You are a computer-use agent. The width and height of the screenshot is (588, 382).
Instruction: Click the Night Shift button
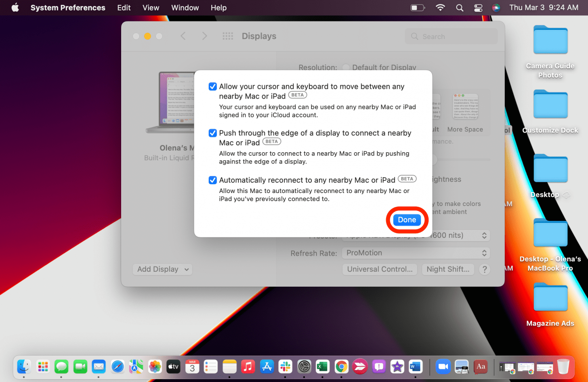click(x=448, y=269)
